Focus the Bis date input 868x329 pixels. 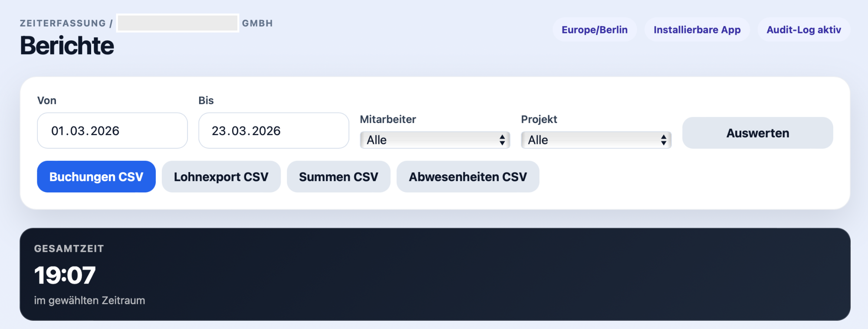pos(273,130)
